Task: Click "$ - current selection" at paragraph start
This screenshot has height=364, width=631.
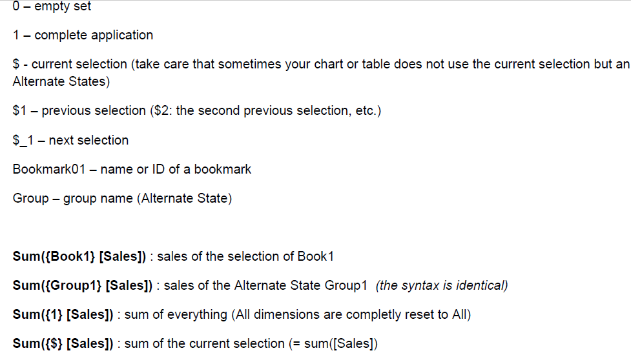Action: (x=70, y=64)
